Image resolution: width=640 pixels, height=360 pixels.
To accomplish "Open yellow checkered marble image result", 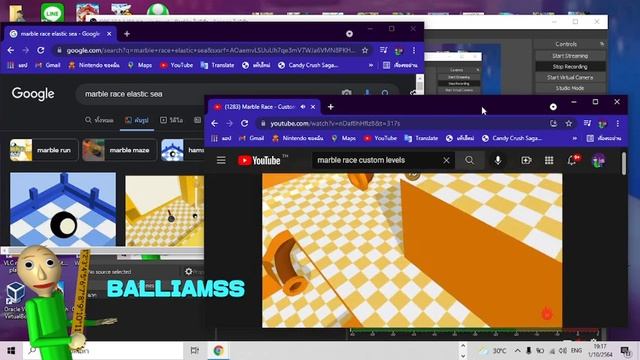I will (164, 211).
